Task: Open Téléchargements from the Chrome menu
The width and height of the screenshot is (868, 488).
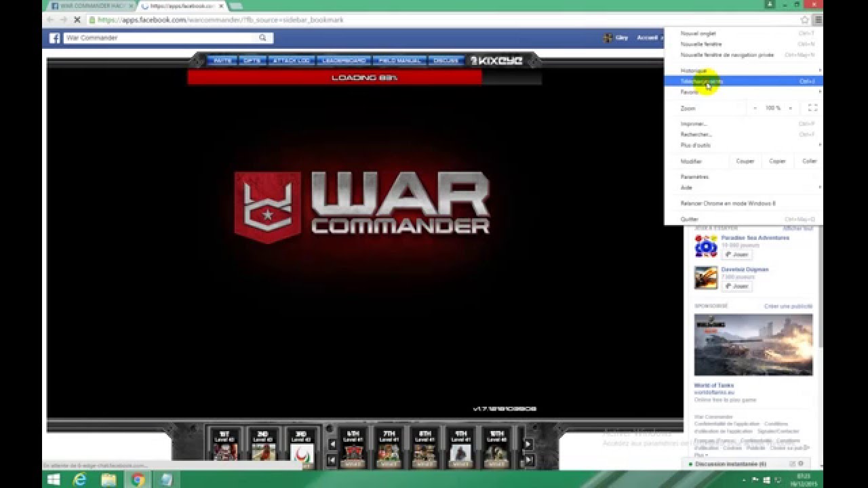Action: tap(743, 81)
